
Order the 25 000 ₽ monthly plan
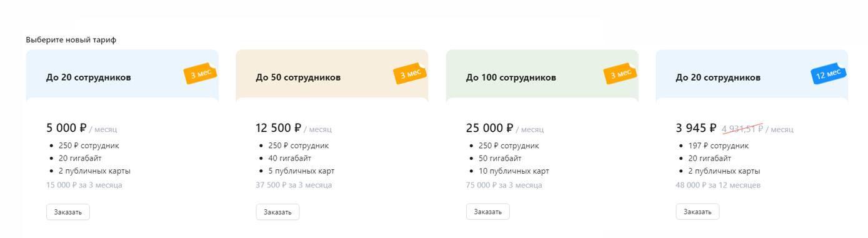coord(488,212)
